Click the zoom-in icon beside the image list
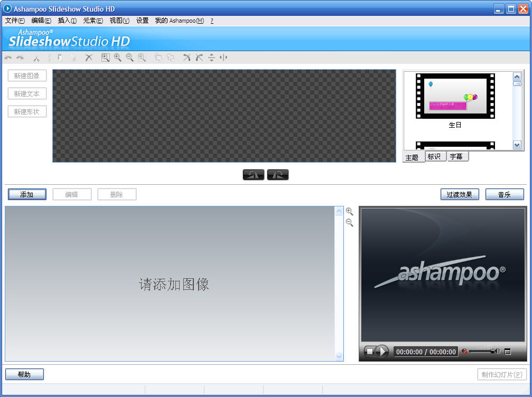The height and width of the screenshot is (397, 532). pyautogui.click(x=349, y=211)
